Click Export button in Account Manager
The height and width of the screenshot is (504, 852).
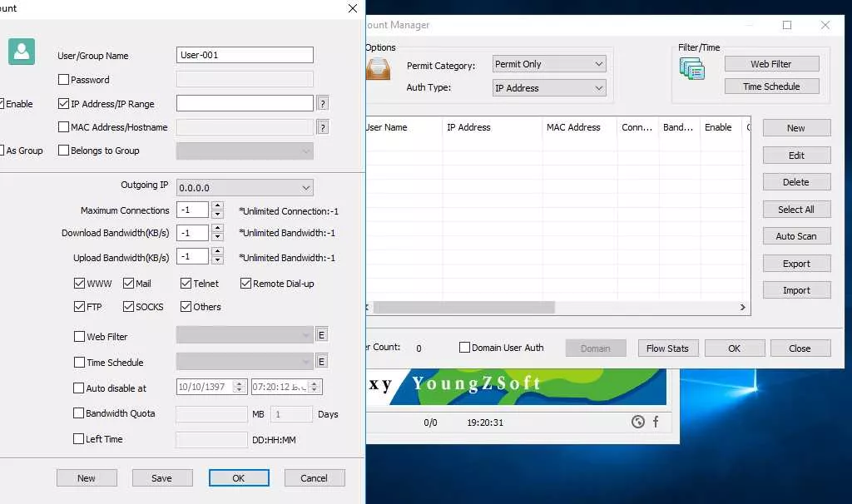[x=796, y=264]
